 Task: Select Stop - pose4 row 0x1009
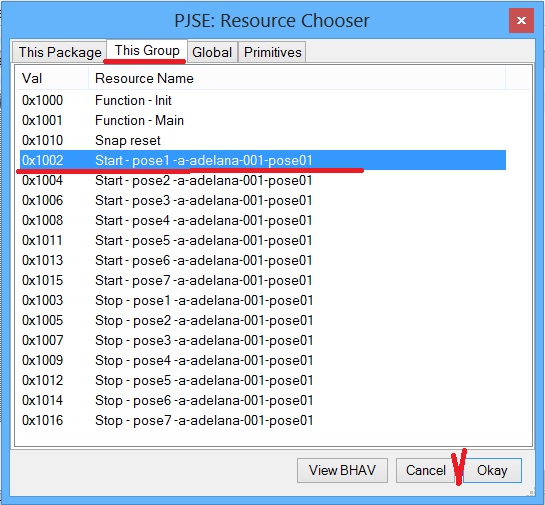pos(262,360)
